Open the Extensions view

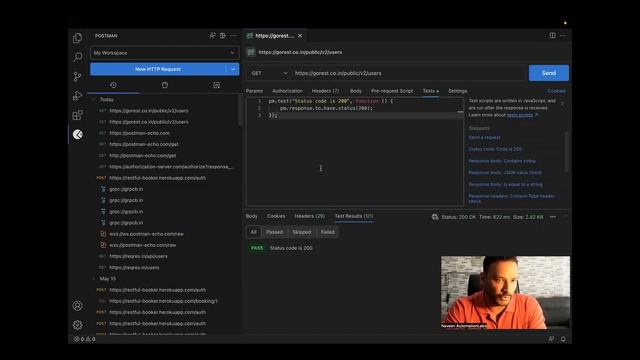coord(78,115)
